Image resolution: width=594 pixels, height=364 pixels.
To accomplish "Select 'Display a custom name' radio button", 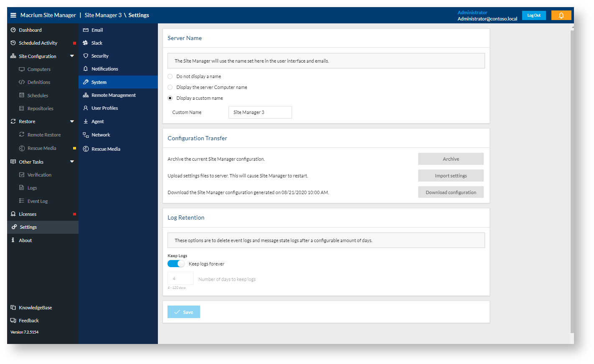I will tap(170, 98).
